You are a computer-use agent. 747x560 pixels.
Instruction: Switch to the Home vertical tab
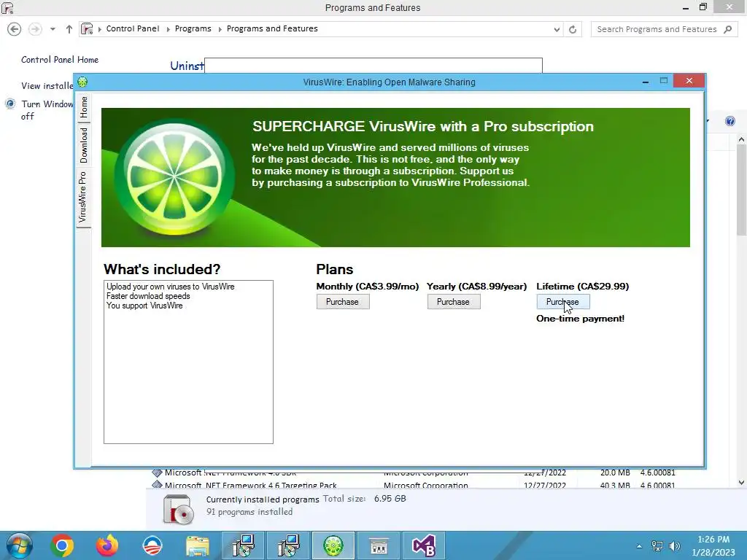click(x=83, y=106)
